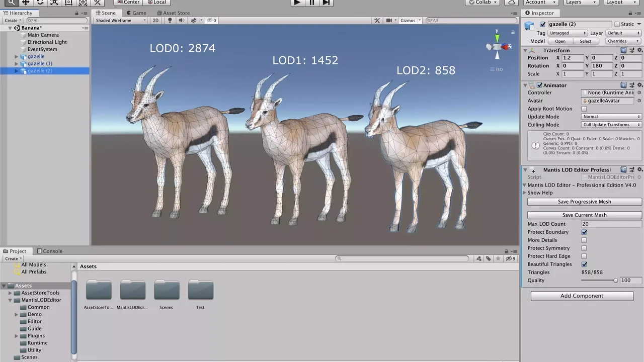Open the Gizmos dropdown
Viewport: 644px width, 362px height.
(410, 21)
